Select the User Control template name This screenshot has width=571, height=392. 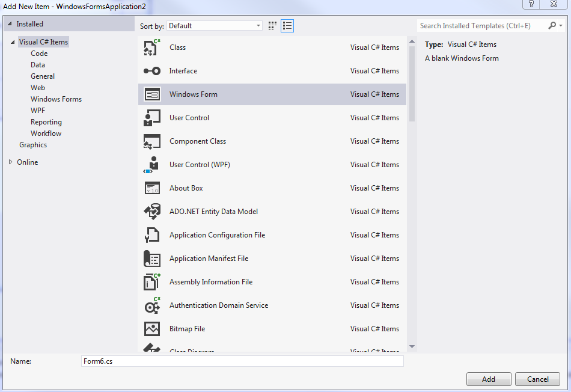pyautogui.click(x=189, y=118)
